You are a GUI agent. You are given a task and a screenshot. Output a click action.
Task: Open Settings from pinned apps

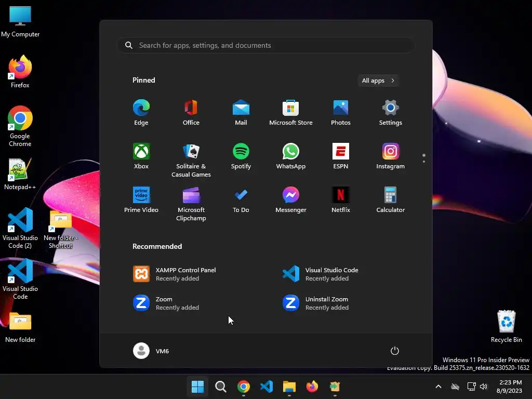[x=391, y=113]
